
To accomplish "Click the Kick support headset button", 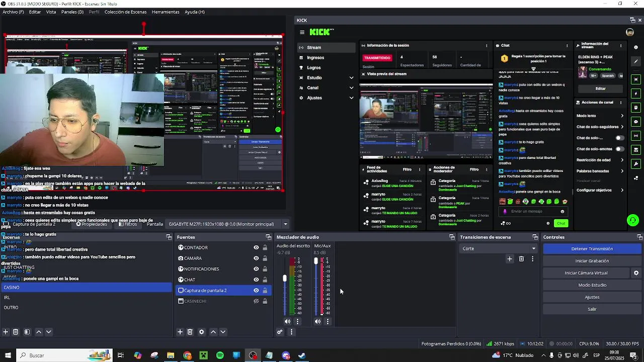I will pyautogui.click(x=633, y=220).
